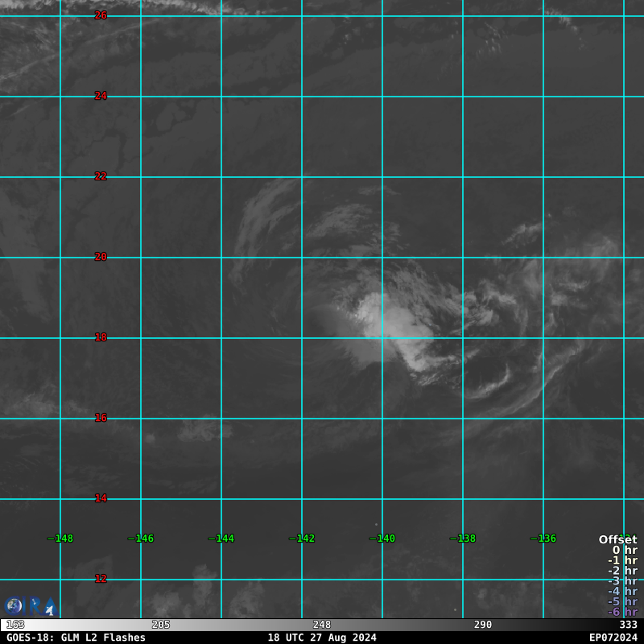Click the -4 hr offset legend entry
The height and width of the screenshot is (644, 644).
(622, 592)
